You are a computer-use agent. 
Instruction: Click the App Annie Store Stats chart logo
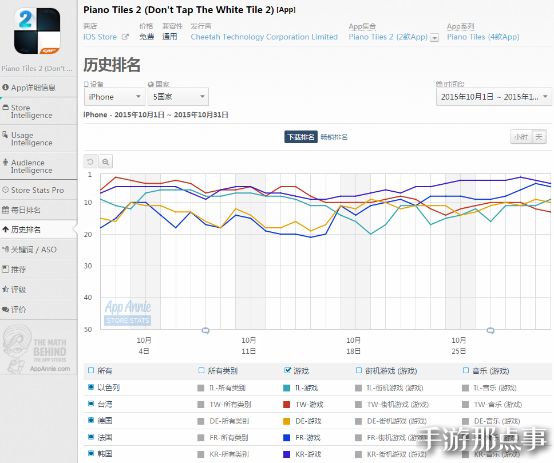coord(128,313)
